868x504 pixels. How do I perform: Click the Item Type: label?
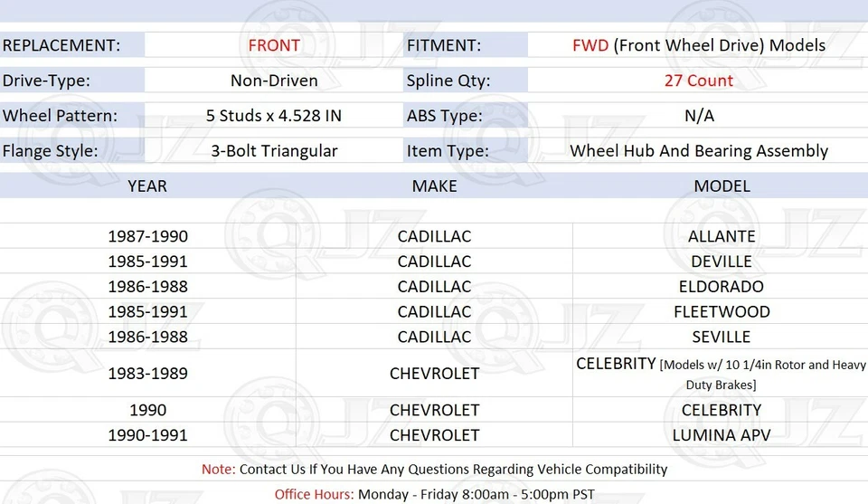click(448, 151)
